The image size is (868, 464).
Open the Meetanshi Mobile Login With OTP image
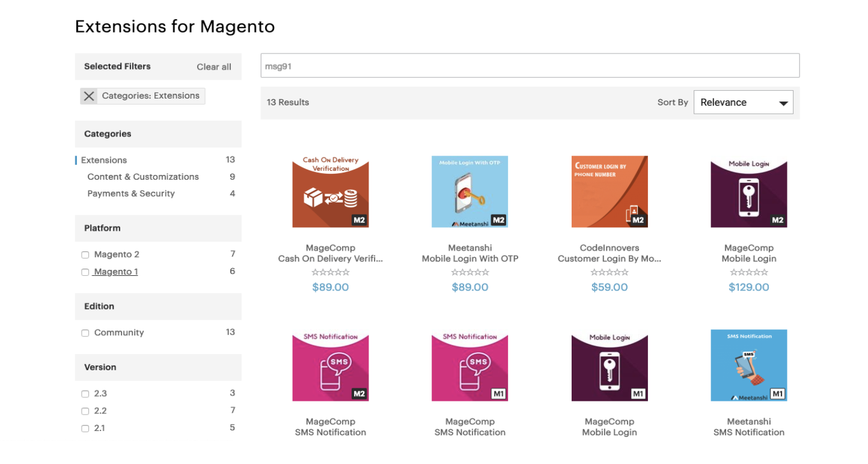(x=469, y=192)
